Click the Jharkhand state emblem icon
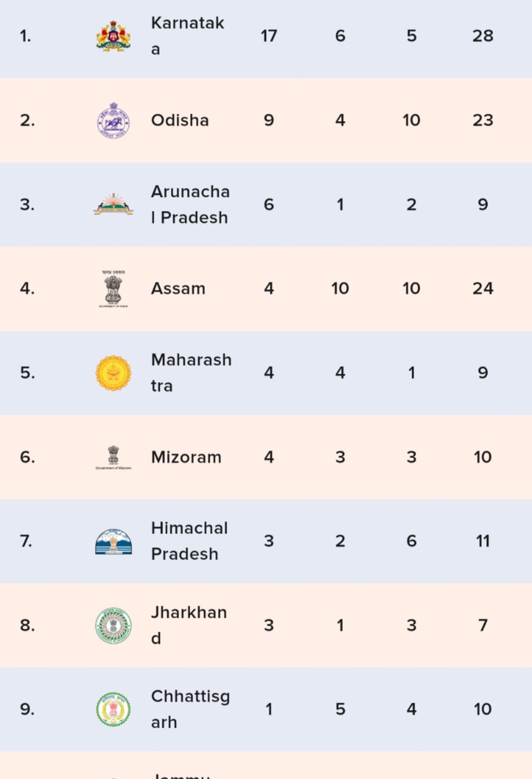Screen dimensions: 532x779 click(113, 626)
